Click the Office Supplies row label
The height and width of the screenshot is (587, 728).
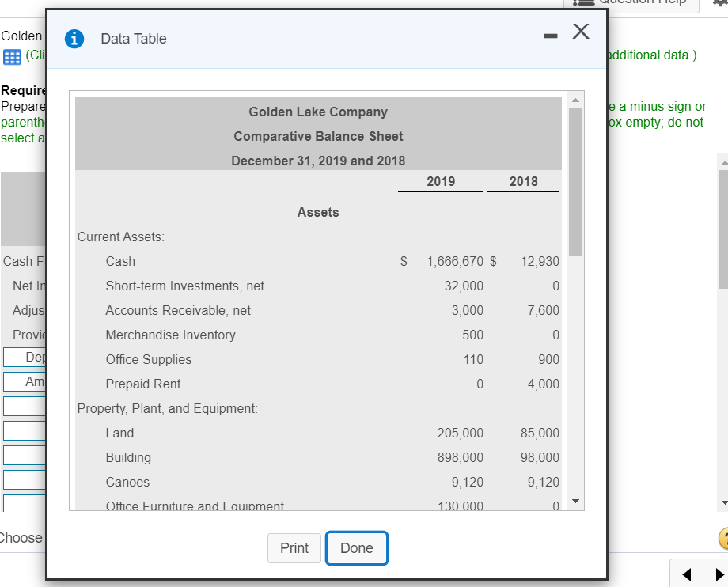pyautogui.click(x=149, y=360)
